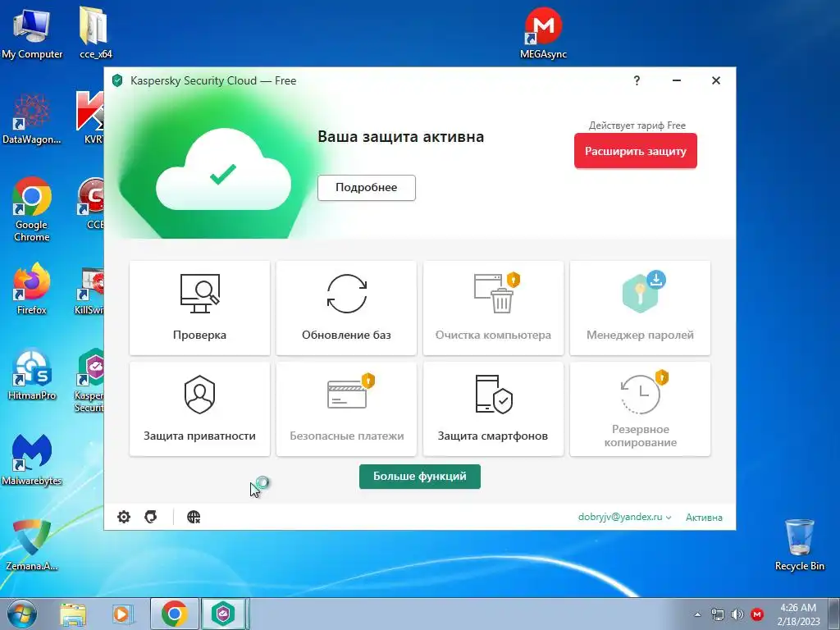Click the MEGA tray icon

point(757,614)
